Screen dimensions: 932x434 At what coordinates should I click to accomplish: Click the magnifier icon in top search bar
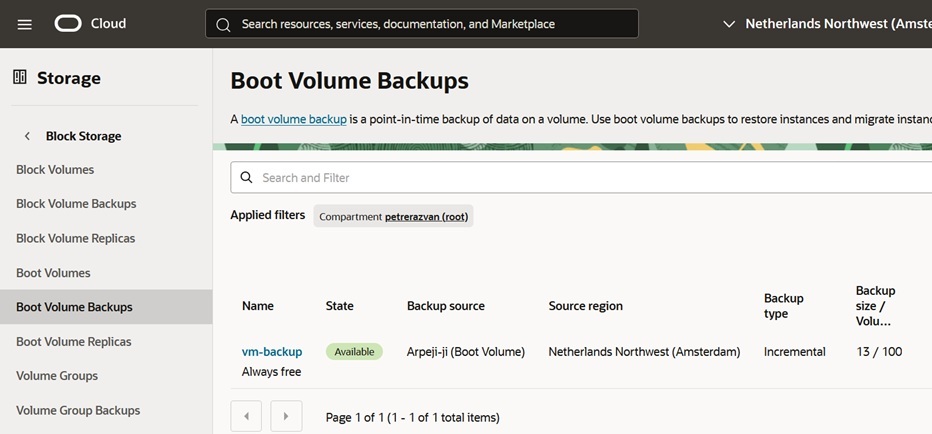223,24
